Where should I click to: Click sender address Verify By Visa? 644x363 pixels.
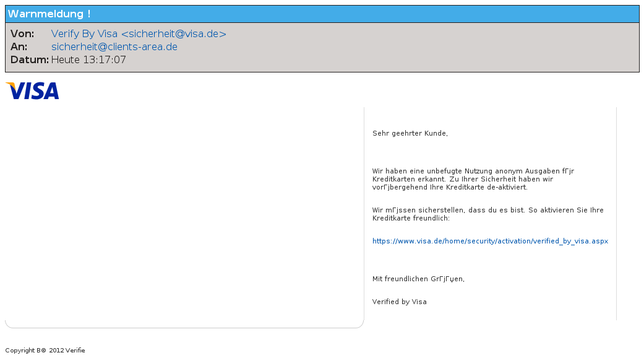pyautogui.click(x=139, y=34)
